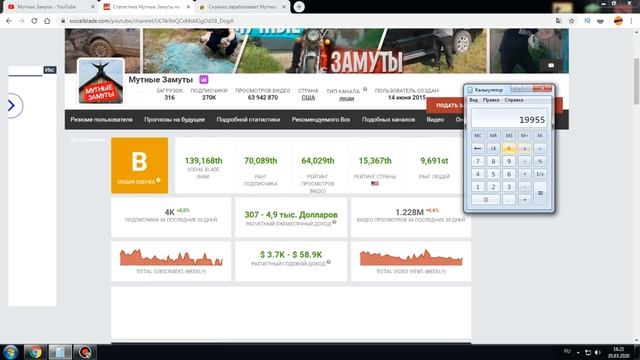
Task: Open the file explorer taskbar item
Action: pos(60,352)
